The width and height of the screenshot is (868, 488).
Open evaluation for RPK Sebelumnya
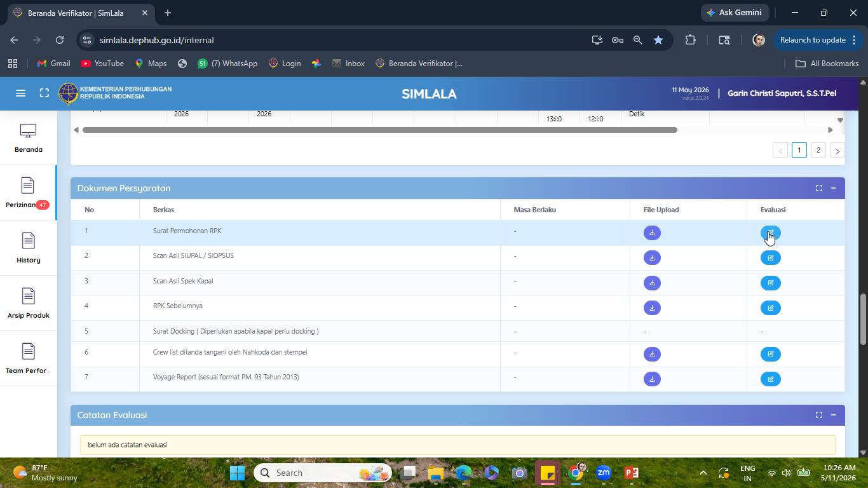(771, 308)
